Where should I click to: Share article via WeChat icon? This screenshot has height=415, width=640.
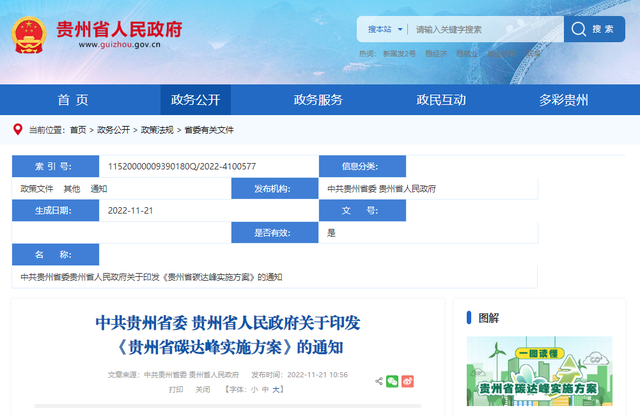point(393,381)
